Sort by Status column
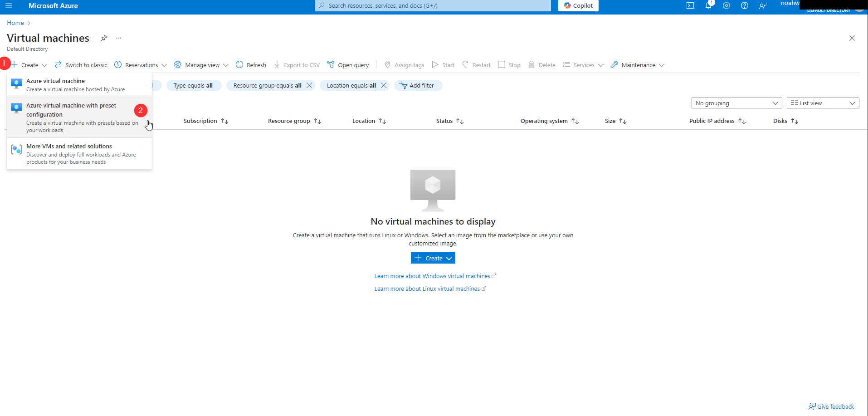 [x=450, y=121]
